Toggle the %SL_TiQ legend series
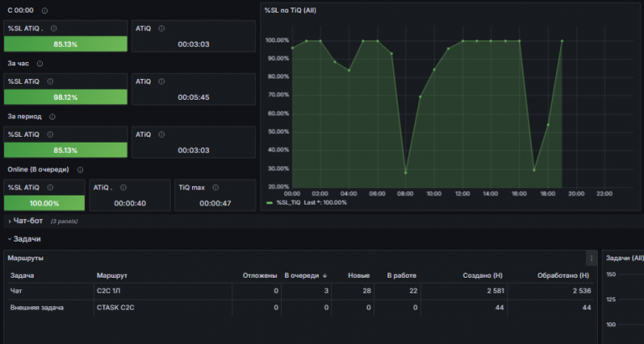 click(288, 203)
